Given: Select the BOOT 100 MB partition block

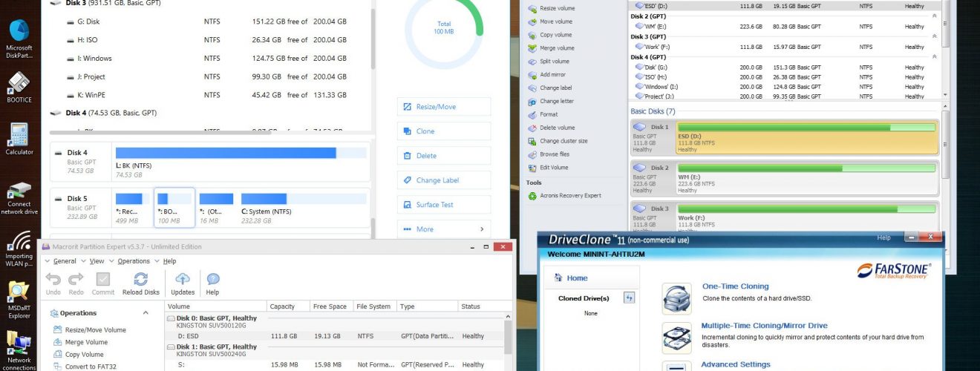Looking at the screenshot, I should coord(174,208).
